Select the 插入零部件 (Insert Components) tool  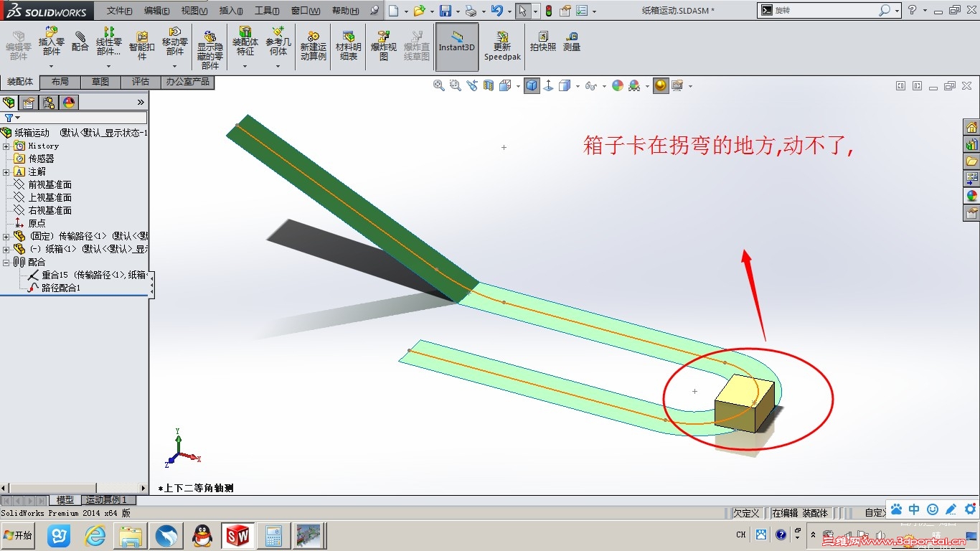coord(50,42)
